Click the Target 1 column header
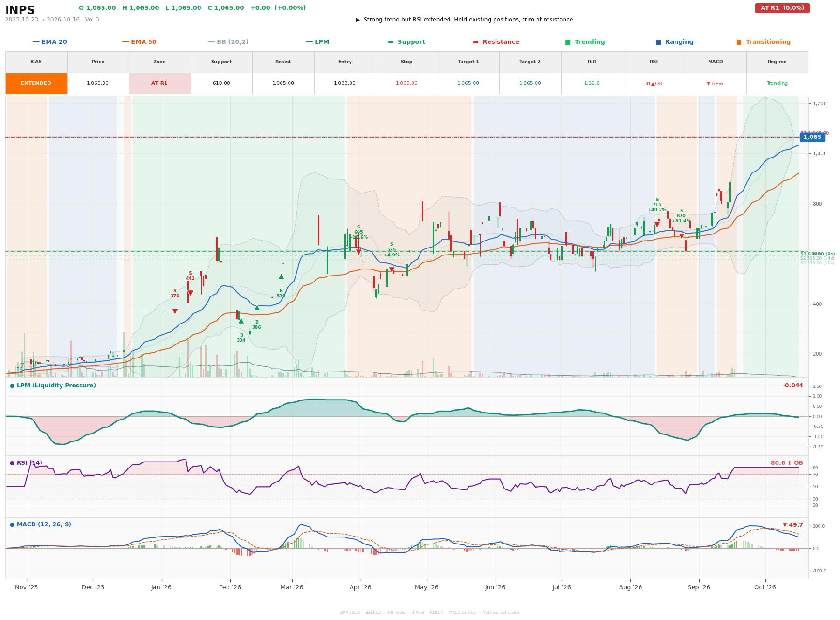 pos(468,62)
